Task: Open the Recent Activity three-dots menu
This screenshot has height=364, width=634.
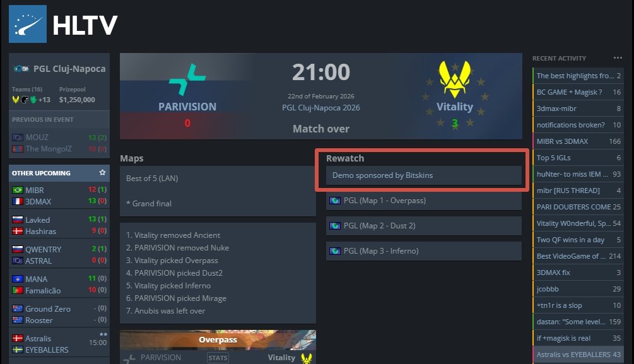Action: (x=618, y=58)
